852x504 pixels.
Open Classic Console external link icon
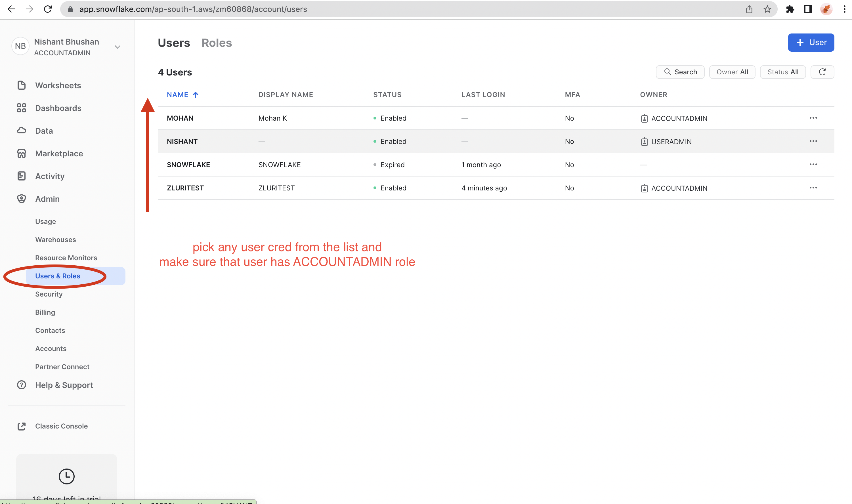[x=21, y=426]
